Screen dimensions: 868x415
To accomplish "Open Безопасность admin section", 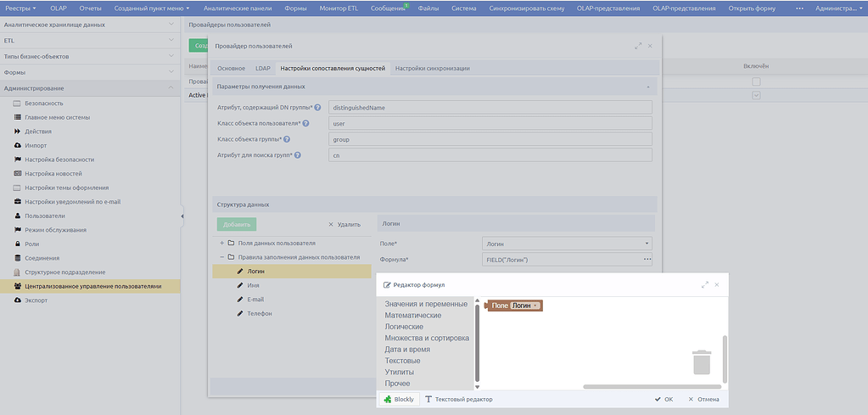I will (x=44, y=104).
